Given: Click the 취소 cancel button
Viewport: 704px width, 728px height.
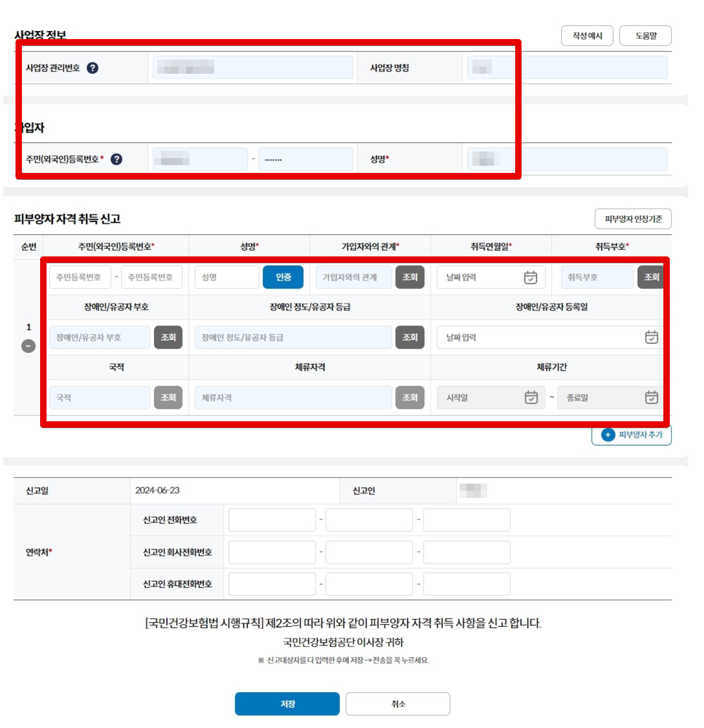Looking at the screenshot, I should click(398, 704).
